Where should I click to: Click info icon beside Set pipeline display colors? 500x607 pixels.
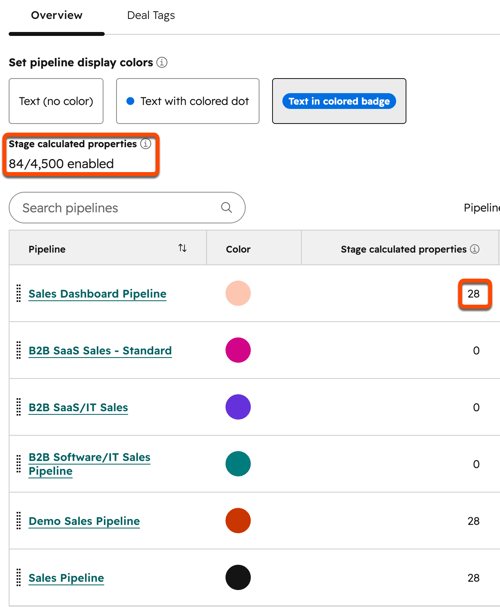click(x=162, y=62)
